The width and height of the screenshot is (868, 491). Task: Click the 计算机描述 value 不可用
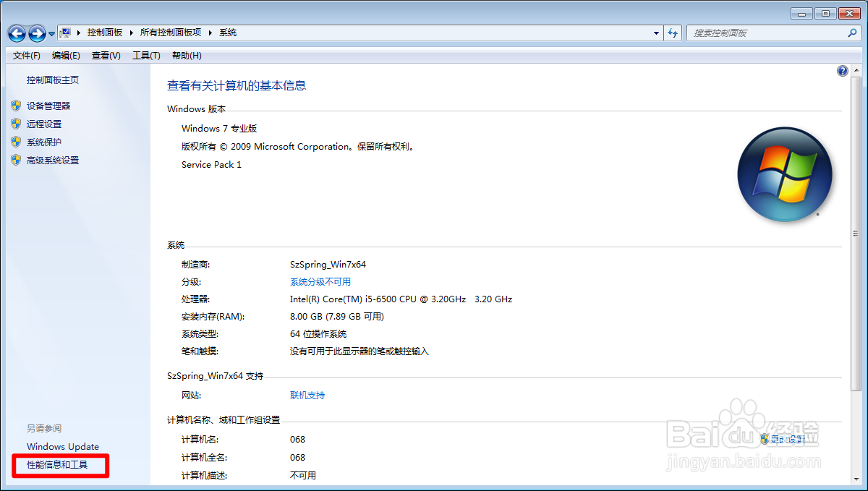tap(303, 476)
